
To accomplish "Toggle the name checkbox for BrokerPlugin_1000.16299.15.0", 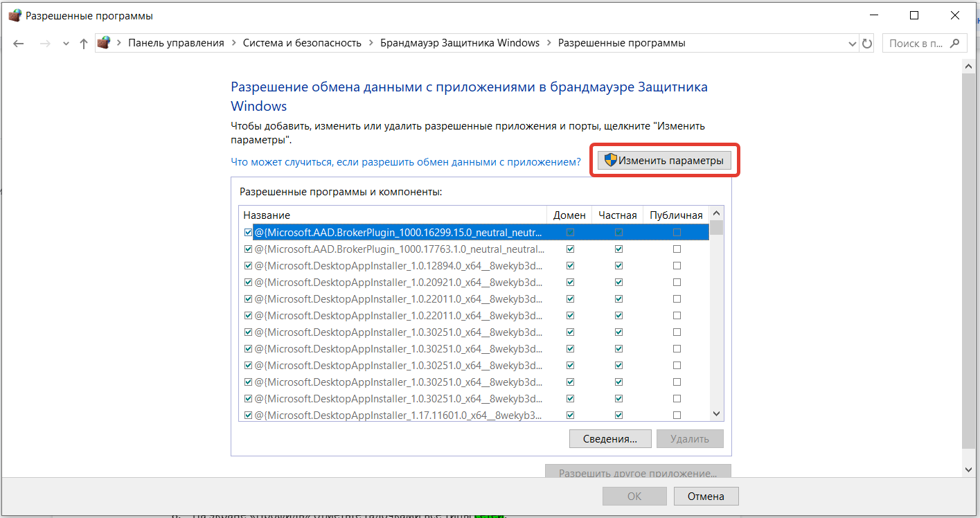I will pyautogui.click(x=248, y=233).
